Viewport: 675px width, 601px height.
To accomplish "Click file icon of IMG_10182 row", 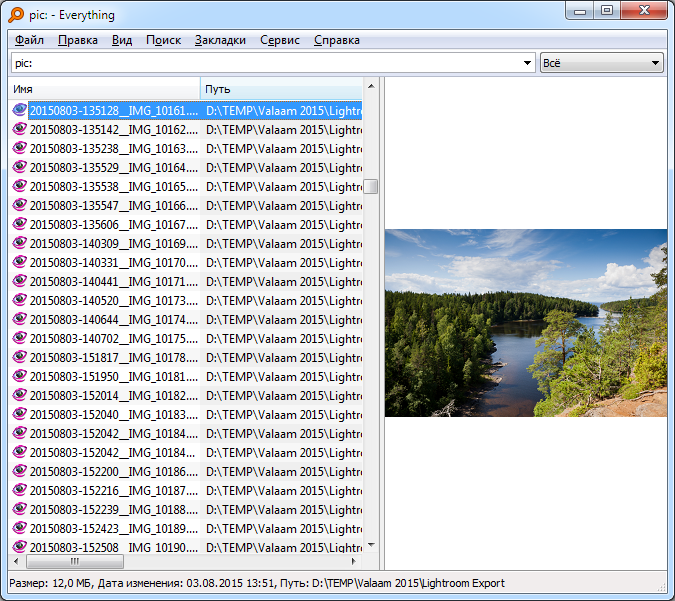I will click(x=19, y=394).
